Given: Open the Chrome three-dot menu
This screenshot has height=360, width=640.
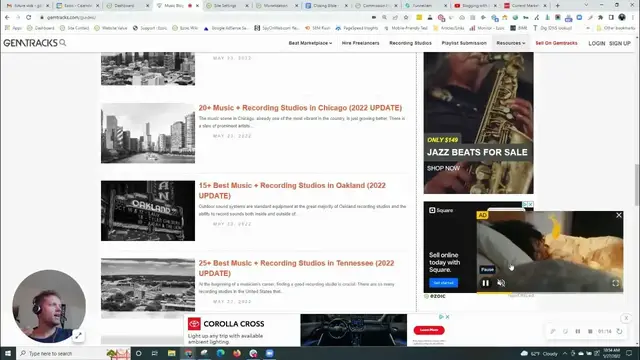Looking at the screenshot, I should 633,18.
